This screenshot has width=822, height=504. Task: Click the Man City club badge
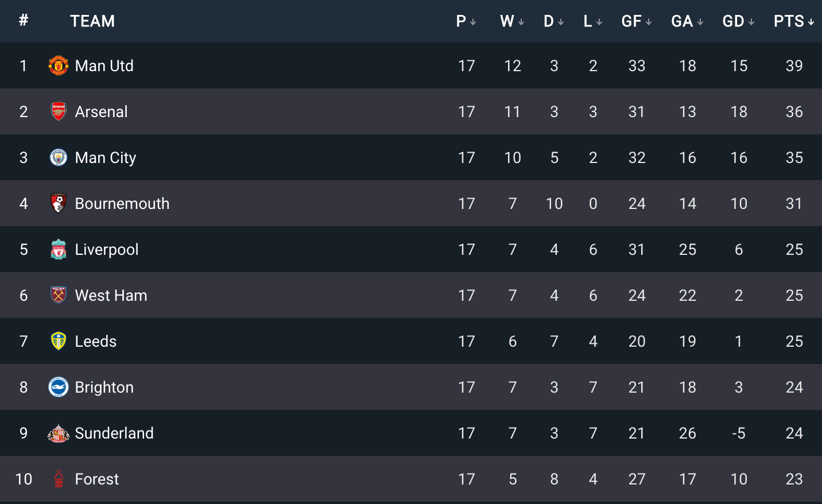(59, 157)
